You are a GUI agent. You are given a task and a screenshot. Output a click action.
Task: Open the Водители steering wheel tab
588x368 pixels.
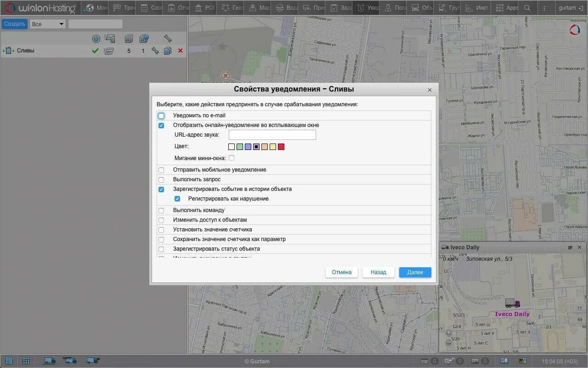(x=285, y=8)
